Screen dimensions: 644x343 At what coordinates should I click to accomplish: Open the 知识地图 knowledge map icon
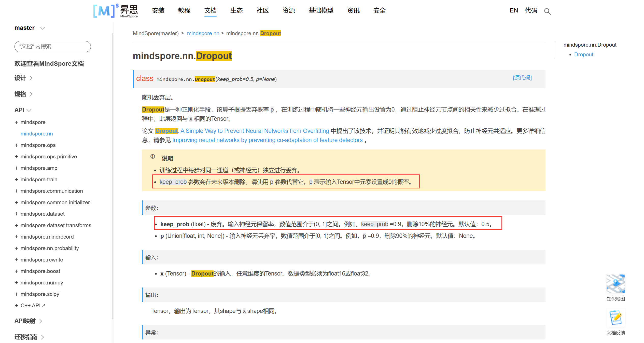(x=616, y=283)
